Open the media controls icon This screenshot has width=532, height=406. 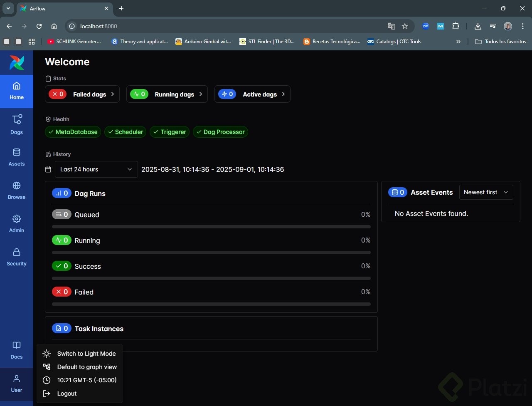493,26
